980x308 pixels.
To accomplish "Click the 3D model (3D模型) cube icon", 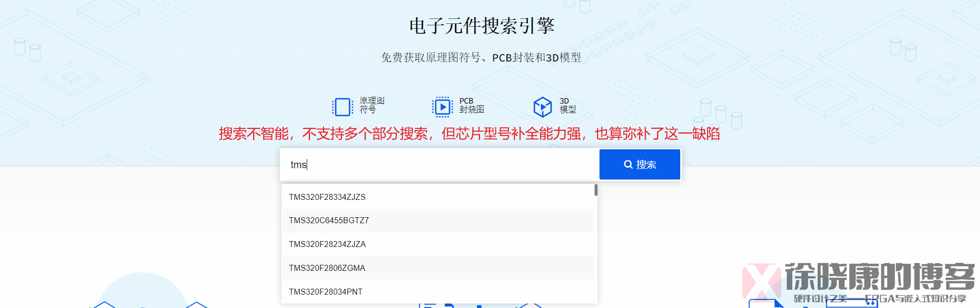I will pos(543,107).
